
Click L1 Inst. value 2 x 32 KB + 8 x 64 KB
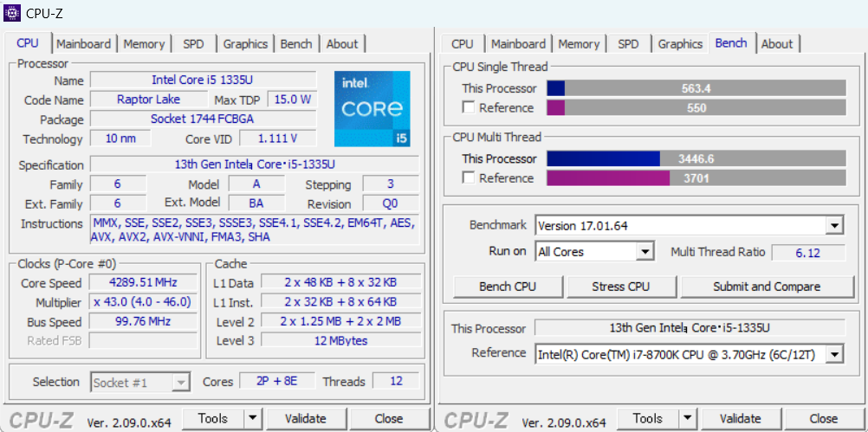click(x=340, y=302)
